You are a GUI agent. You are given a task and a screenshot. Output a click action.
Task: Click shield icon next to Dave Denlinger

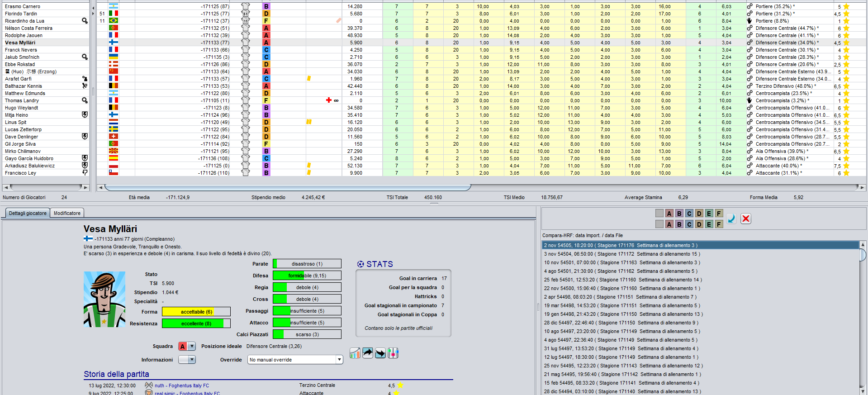click(85, 137)
